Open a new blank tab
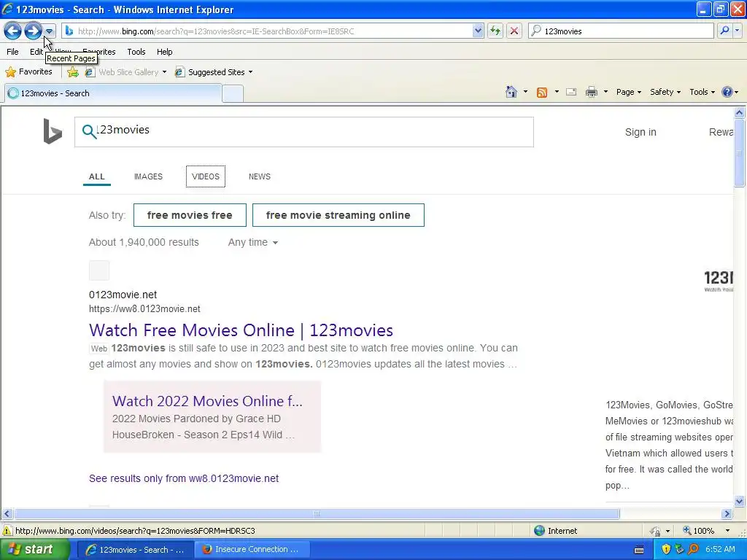 233,93
